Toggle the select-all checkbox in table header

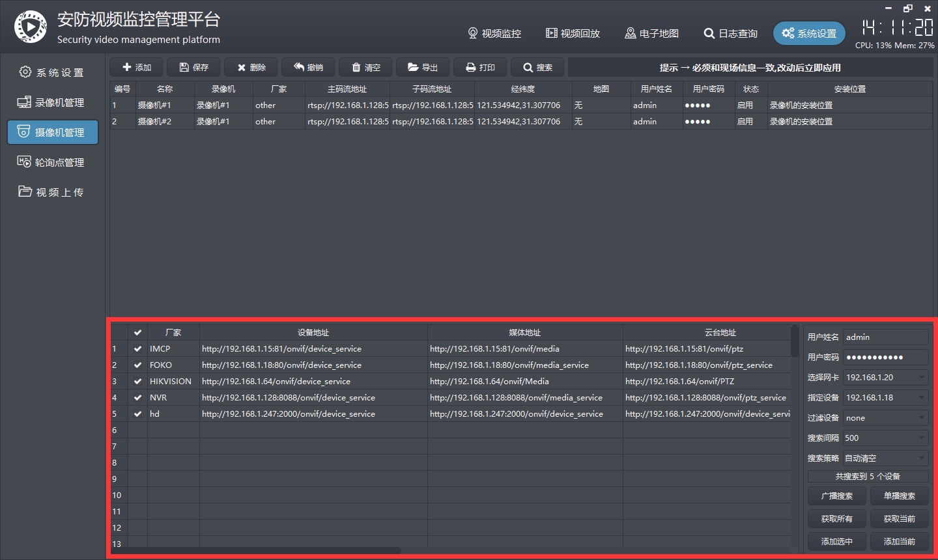tap(137, 333)
